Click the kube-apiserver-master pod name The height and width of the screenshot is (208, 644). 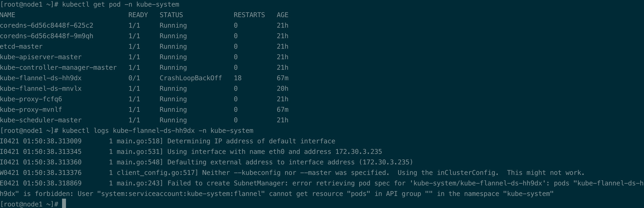(x=41, y=57)
